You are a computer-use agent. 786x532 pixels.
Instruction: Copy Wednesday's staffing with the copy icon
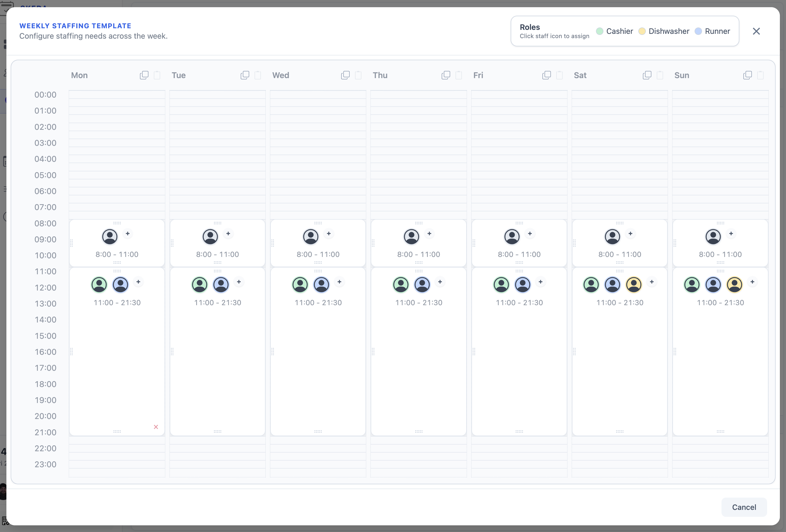point(345,75)
